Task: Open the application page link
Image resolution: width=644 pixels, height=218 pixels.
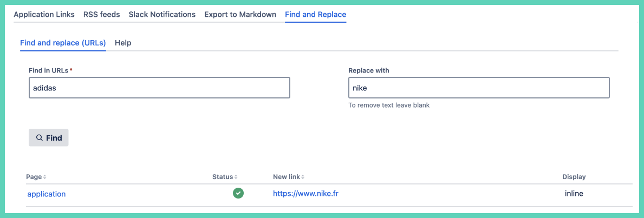Action: 47,194
